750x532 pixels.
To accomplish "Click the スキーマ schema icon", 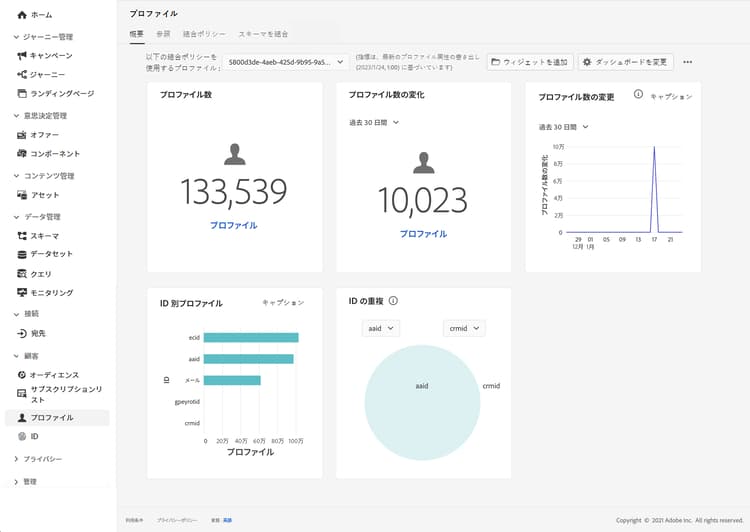I will pos(22,235).
